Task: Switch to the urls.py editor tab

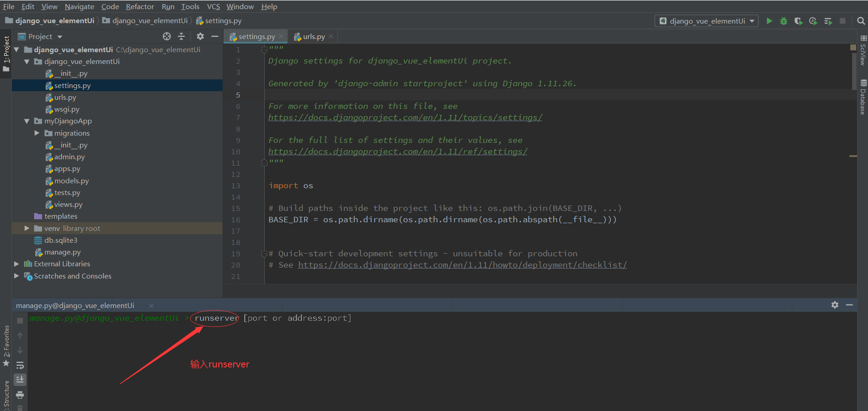Action: [314, 37]
